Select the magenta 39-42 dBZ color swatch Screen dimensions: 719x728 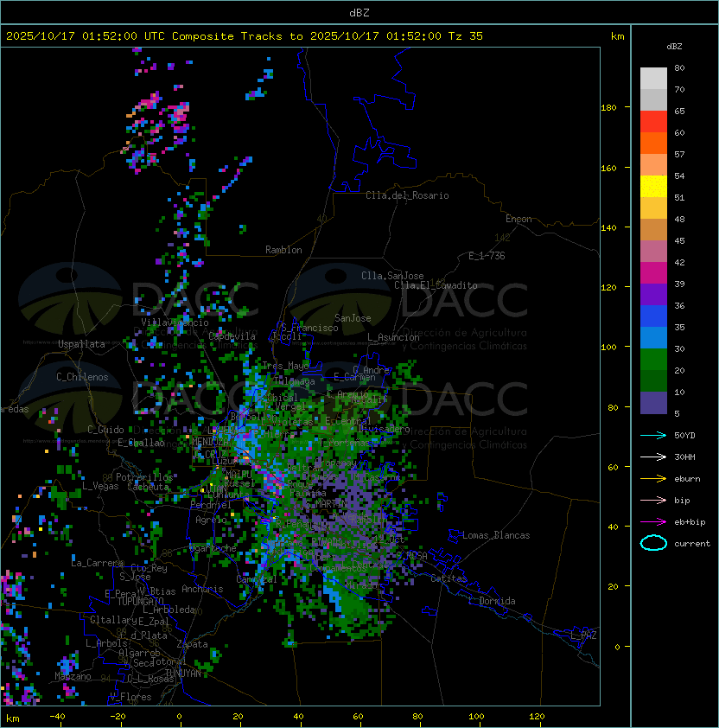click(x=653, y=273)
